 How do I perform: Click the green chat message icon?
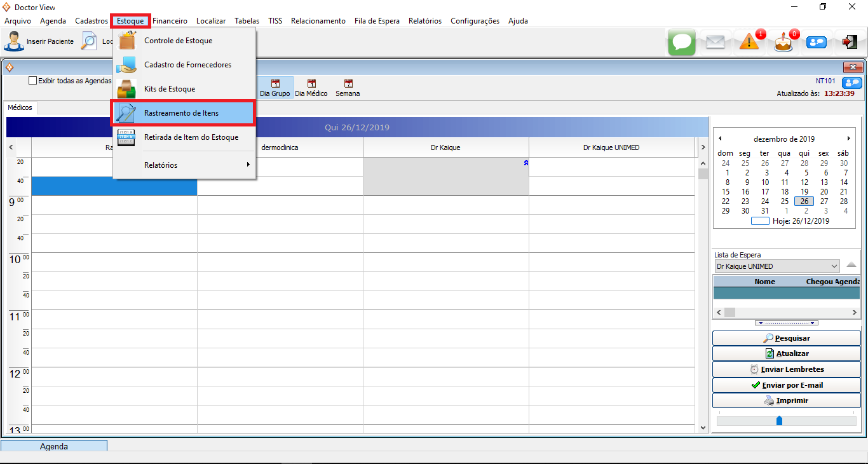(x=682, y=42)
